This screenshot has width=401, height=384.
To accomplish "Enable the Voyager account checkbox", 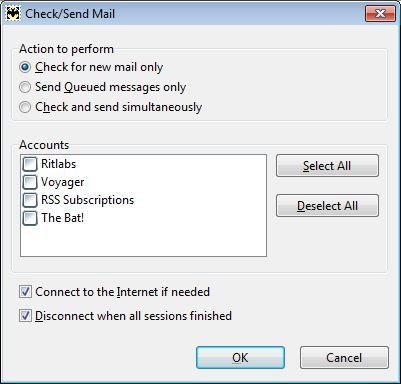I will click(30, 182).
